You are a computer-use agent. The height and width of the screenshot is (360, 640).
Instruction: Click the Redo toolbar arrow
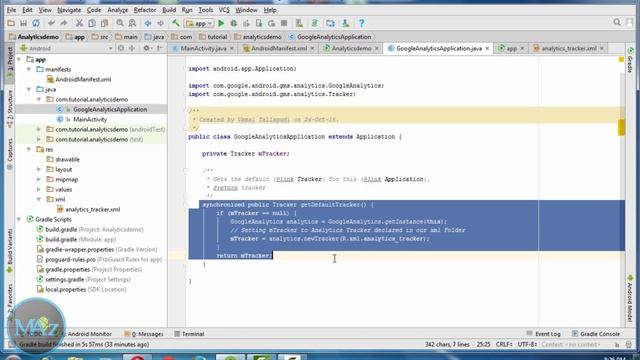pos(64,23)
